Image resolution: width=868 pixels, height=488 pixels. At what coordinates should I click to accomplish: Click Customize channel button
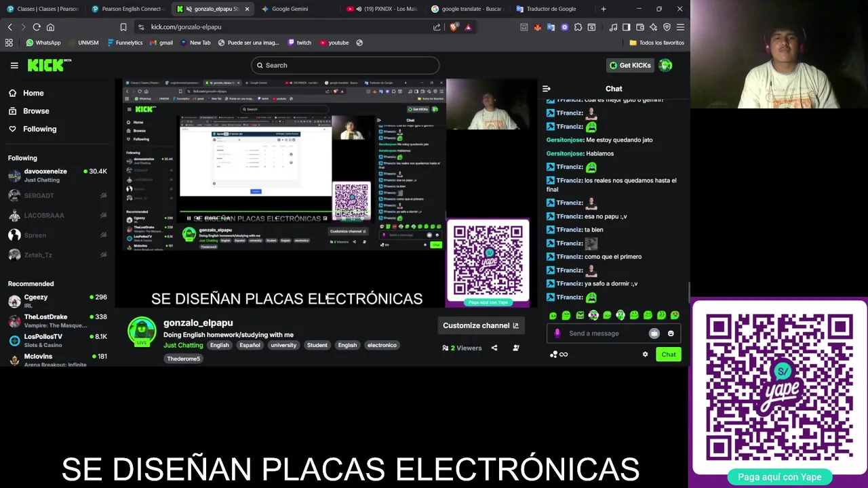click(481, 325)
